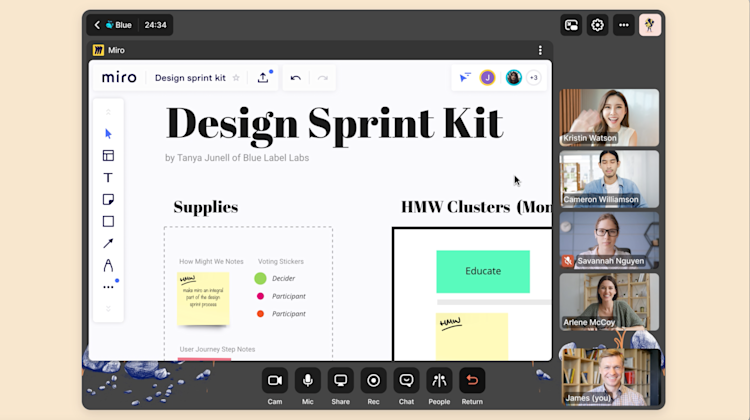This screenshot has height=420, width=750.
Task: Select Cameron Williamson's video tile
Action: [609, 179]
